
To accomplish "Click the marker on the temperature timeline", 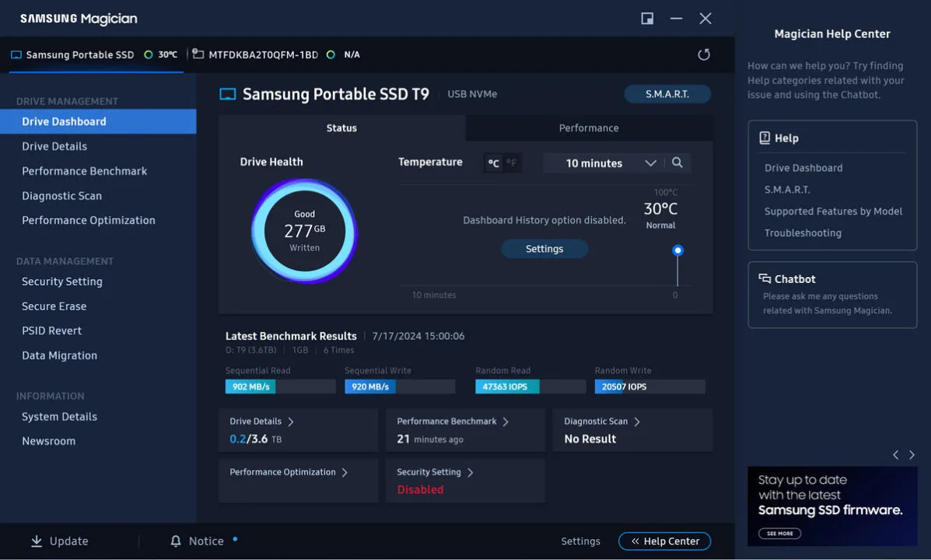I will 677,250.
